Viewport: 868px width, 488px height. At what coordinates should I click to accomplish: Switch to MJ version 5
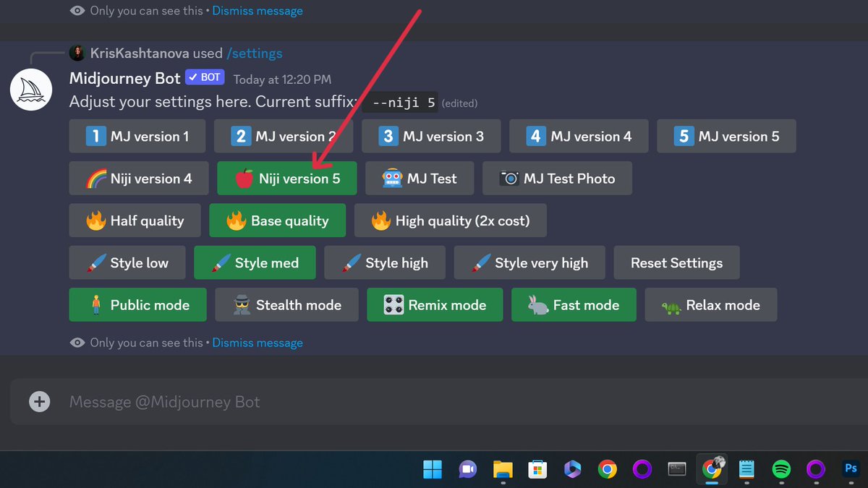click(726, 136)
